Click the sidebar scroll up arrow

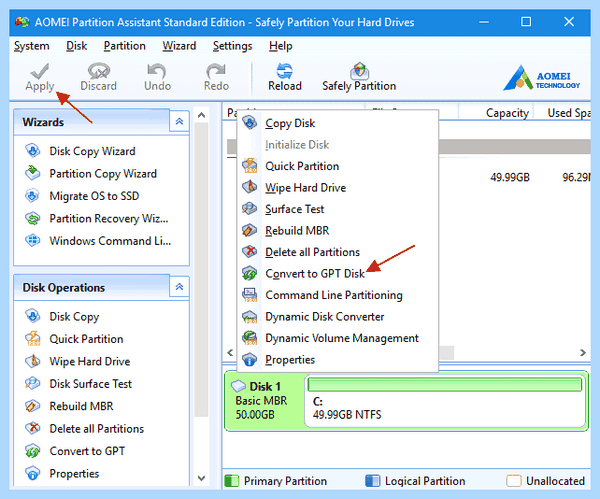(201, 115)
